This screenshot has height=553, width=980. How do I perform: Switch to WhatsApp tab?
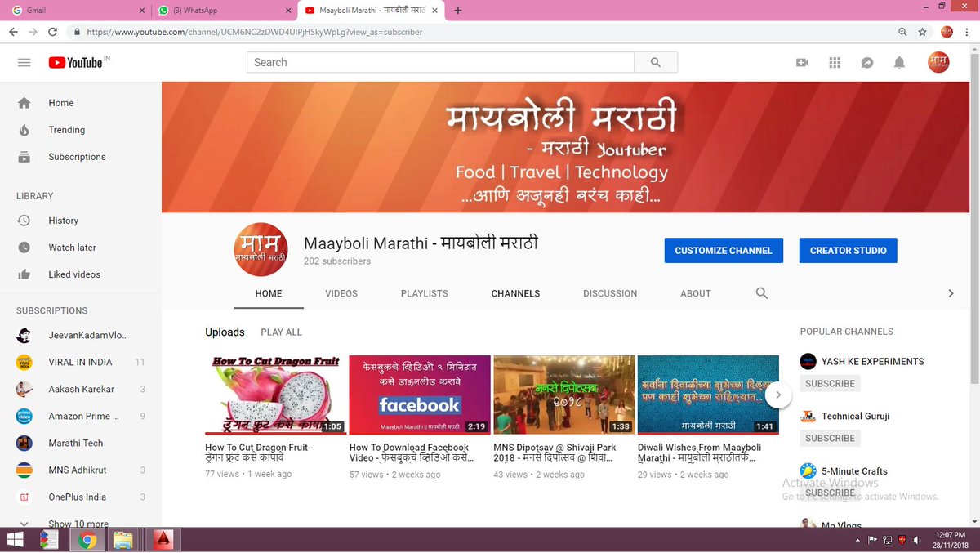click(223, 11)
